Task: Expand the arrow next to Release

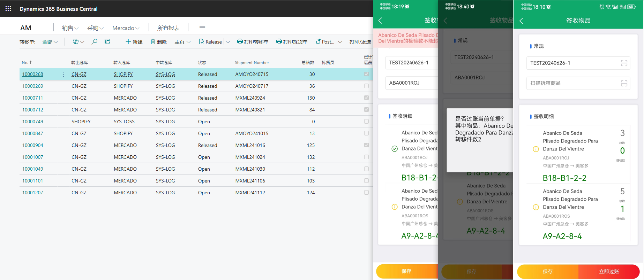Action: (228, 42)
